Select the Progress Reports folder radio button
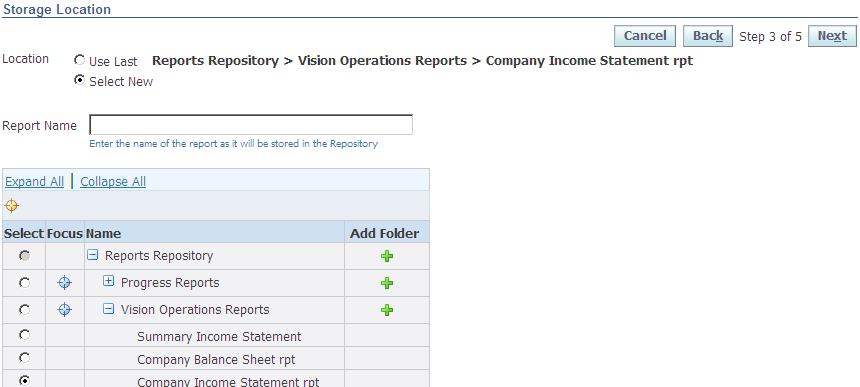The width and height of the screenshot is (860, 387). (24, 283)
